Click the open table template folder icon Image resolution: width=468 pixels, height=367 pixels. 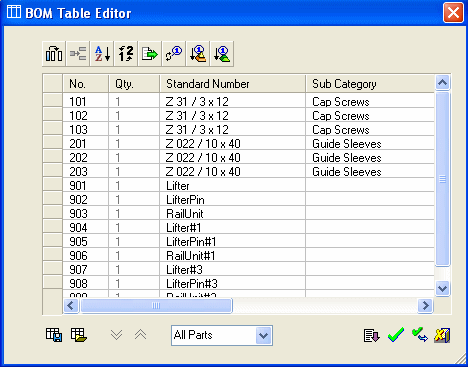(79, 335)
